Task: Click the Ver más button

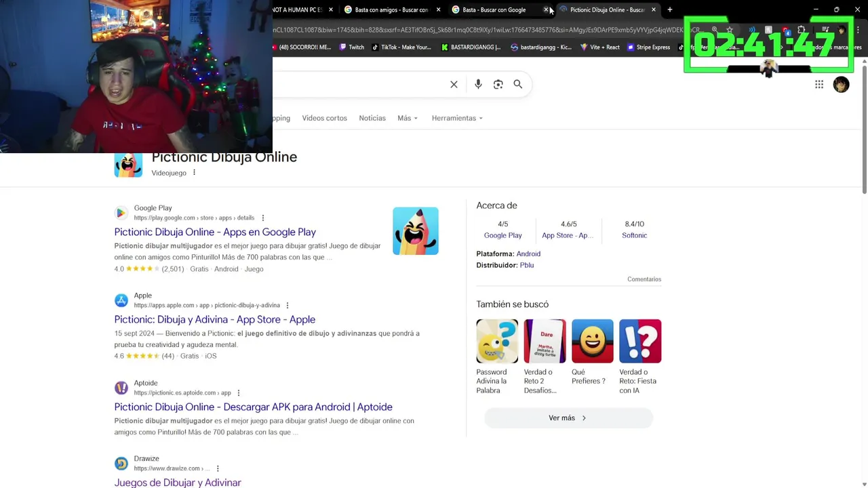Action: tap(568, 418)
